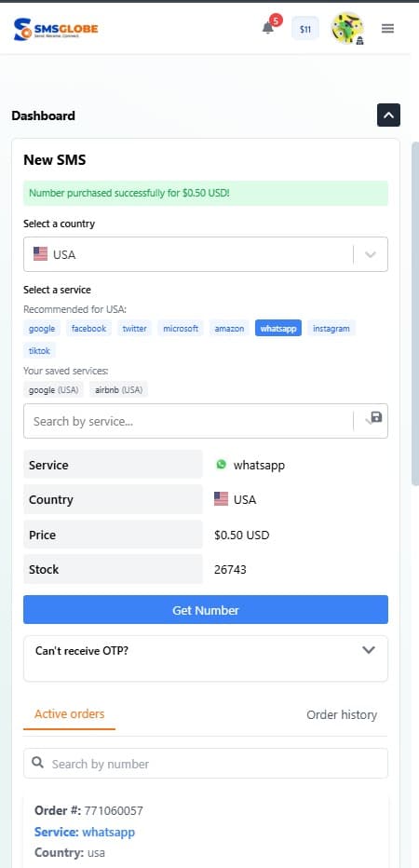This screenshot has height=868, width=419.
Task: Select the tiktok service chip
Action: point(39,350)
